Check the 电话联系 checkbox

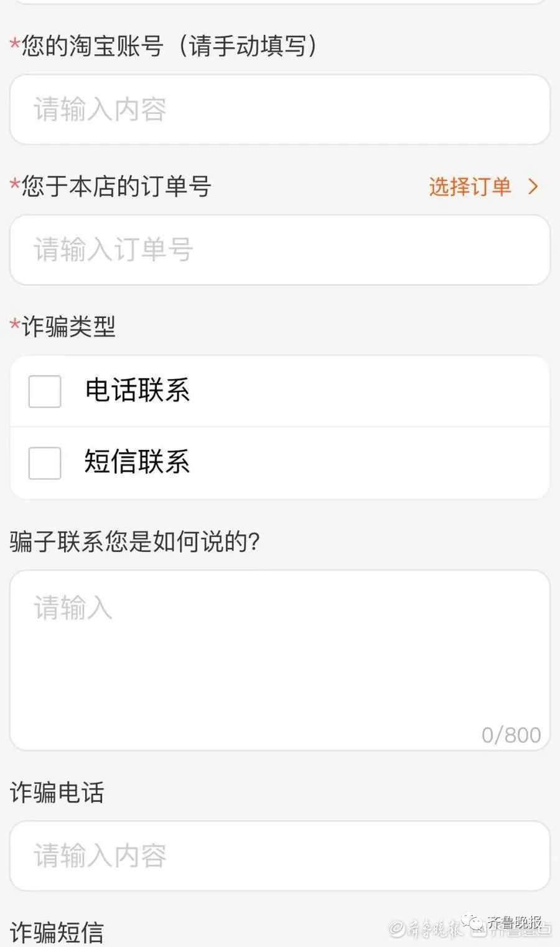tap(45, 391)
